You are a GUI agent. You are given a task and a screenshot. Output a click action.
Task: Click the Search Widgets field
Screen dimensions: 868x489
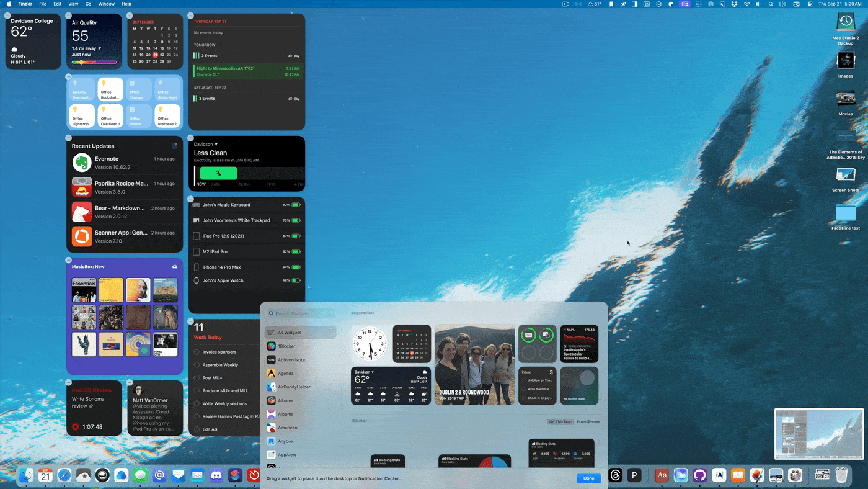click(301, 314)
